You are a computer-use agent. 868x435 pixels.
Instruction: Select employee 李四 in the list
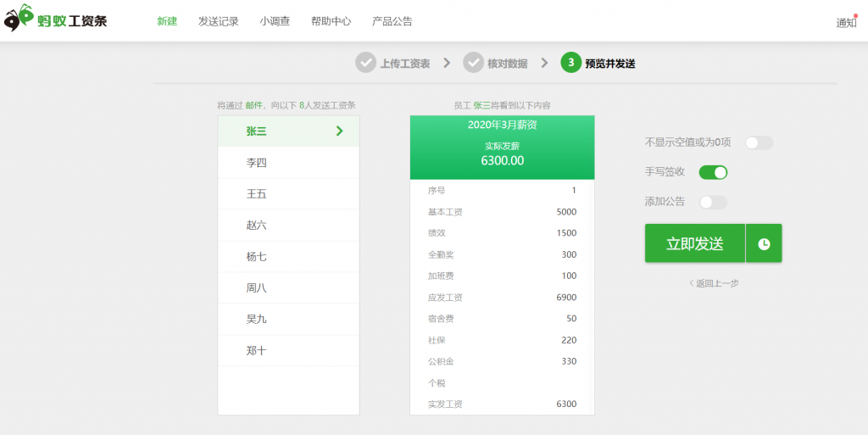(x=257, y=163)
